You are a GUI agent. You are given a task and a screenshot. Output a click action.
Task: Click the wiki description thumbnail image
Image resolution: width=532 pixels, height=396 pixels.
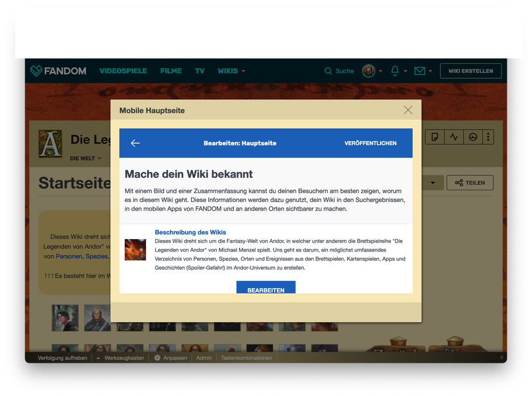click(136, 250)
